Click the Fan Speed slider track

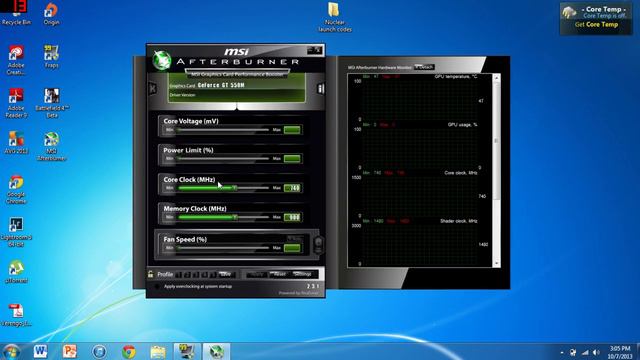pos(223,248)
